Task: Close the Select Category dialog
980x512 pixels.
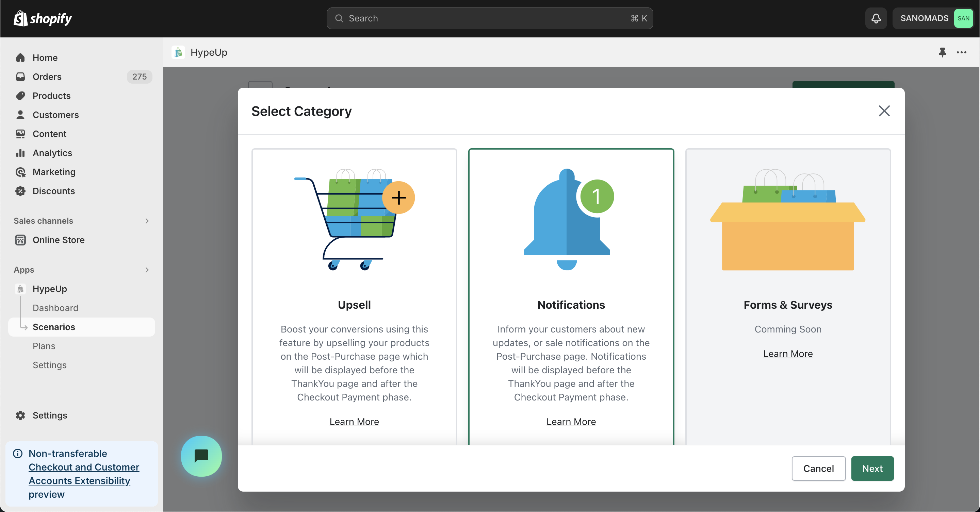Action: pos(884,111)
